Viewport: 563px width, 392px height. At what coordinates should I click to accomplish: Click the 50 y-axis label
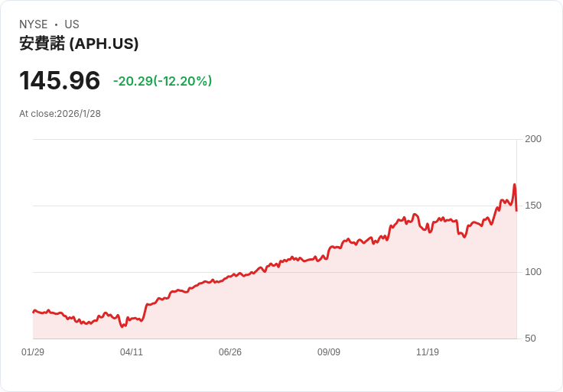point(530,339)
